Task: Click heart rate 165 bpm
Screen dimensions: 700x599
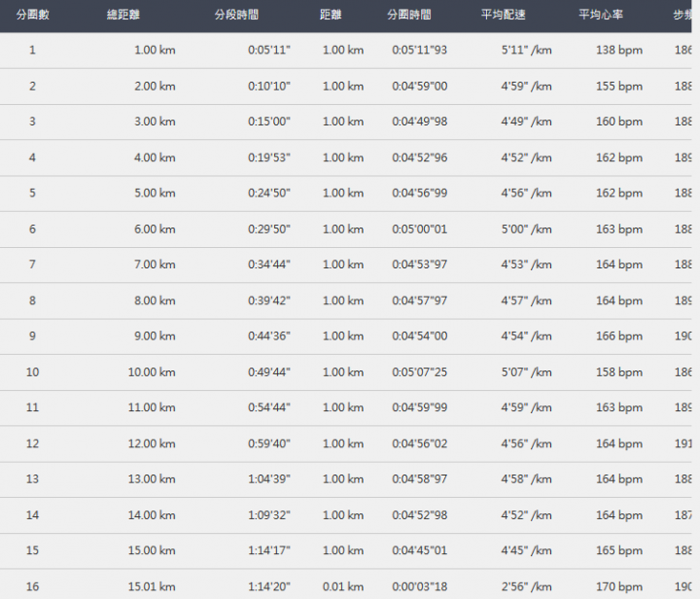Action: point(619,550)
